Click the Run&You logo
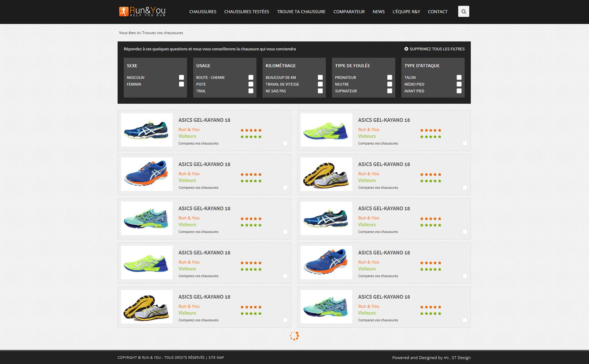Image resolution: width=589 pixels, height=364 pixels. [x=142, y=11]
